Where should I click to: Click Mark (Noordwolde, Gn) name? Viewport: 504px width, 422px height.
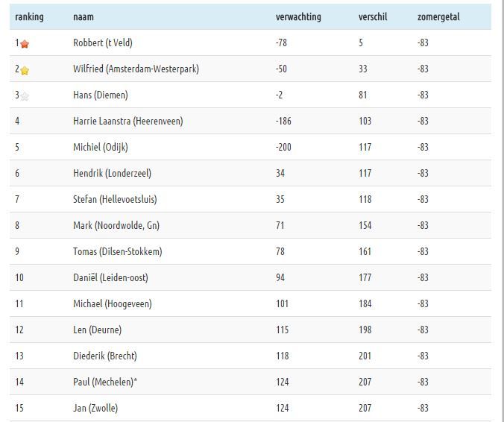point(116,225)
